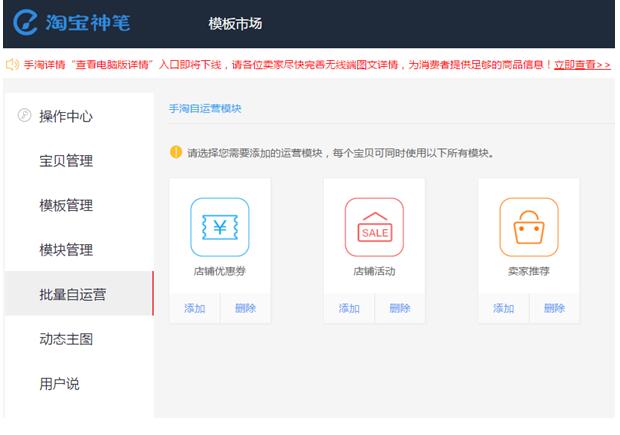Click the 卖家推荐 shopping bag icon
Viewport: 620px width, 435px height.
528,227
